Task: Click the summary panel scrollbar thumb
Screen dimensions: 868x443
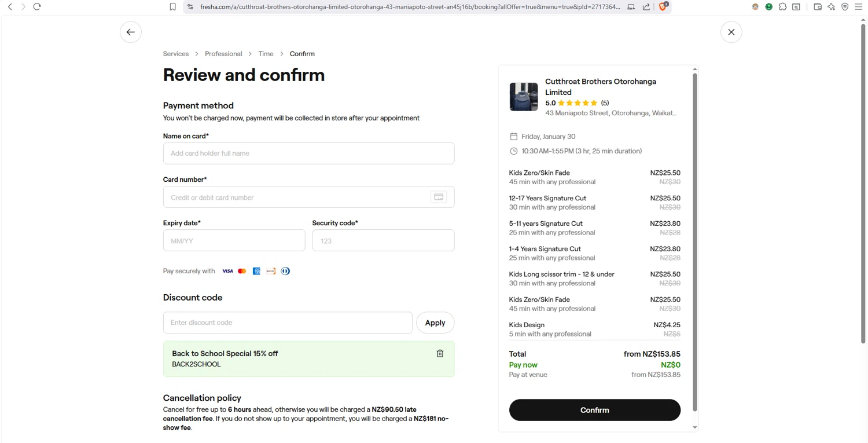Action: 695,242
